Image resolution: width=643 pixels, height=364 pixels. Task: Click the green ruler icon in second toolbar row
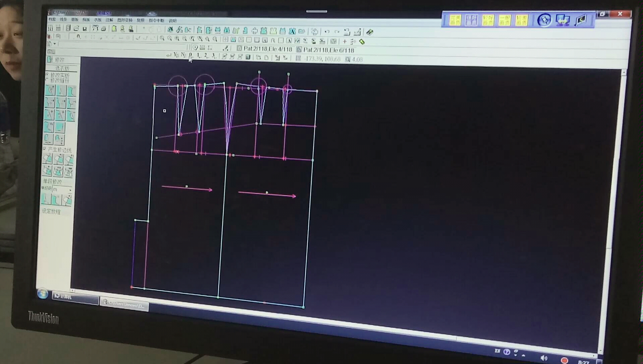(x=362, y=42)
